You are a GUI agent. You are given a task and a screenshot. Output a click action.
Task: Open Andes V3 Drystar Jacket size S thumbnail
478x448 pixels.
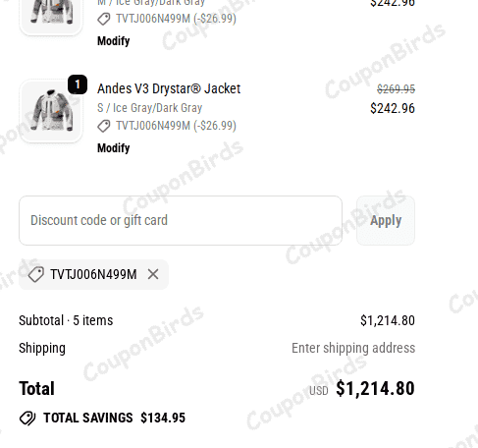(51, 111)
